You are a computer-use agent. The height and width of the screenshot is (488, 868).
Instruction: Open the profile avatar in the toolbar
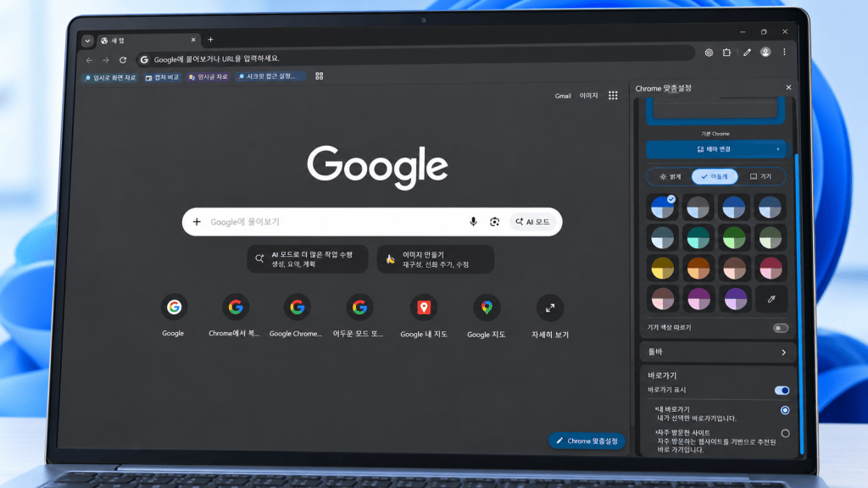[765, 52]
